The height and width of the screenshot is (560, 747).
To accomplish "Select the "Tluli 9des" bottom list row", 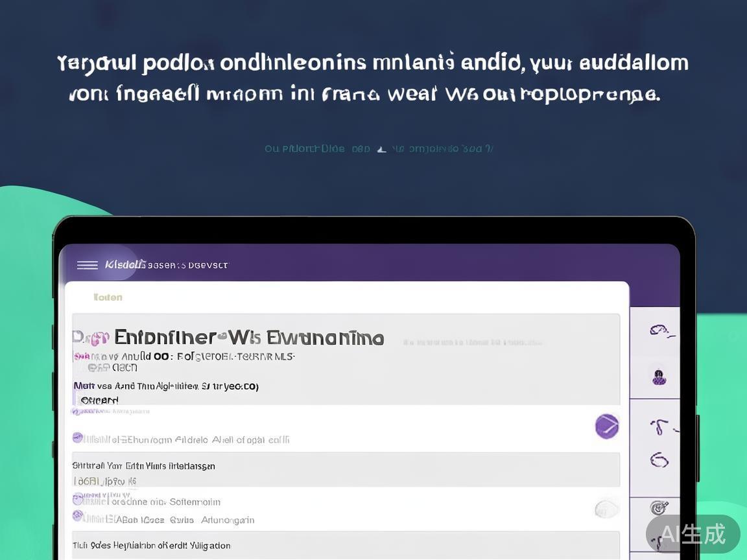I will click(345, 545).
